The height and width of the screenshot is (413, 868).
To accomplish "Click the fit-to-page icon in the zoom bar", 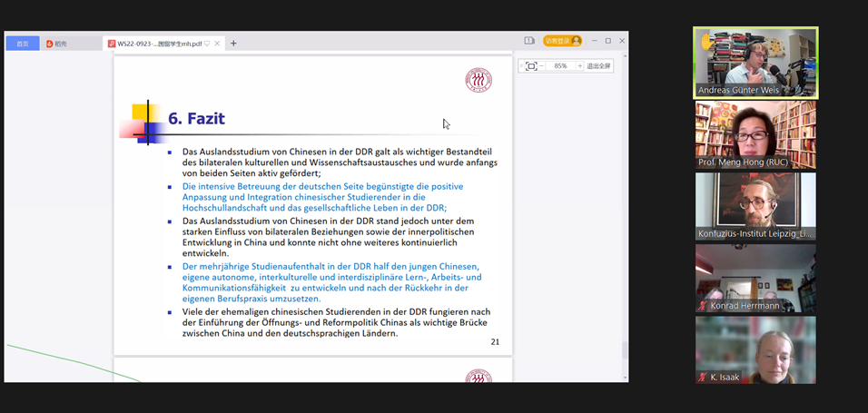I will [x=531, y=66].
